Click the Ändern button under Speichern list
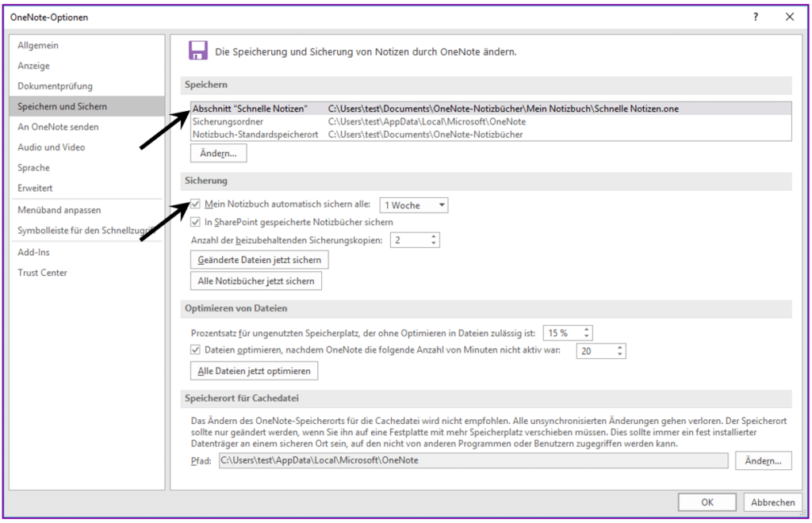Image resolution: width=812 pixels, height=523 pixels. tap(219, 153)
